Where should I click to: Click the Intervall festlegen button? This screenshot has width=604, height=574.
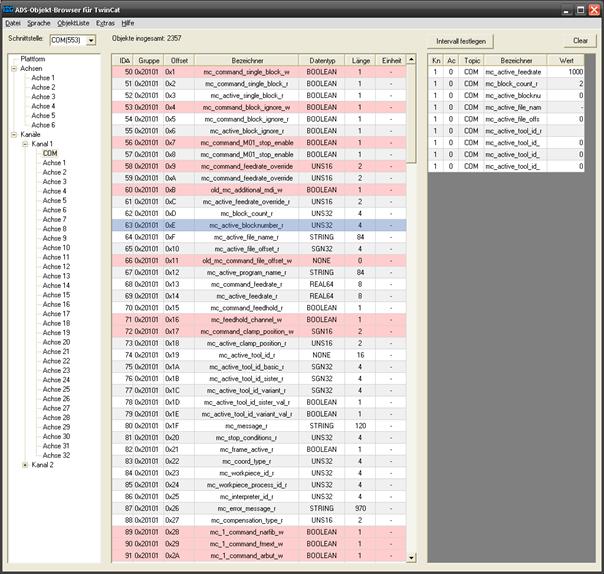(x=461, y=41)
